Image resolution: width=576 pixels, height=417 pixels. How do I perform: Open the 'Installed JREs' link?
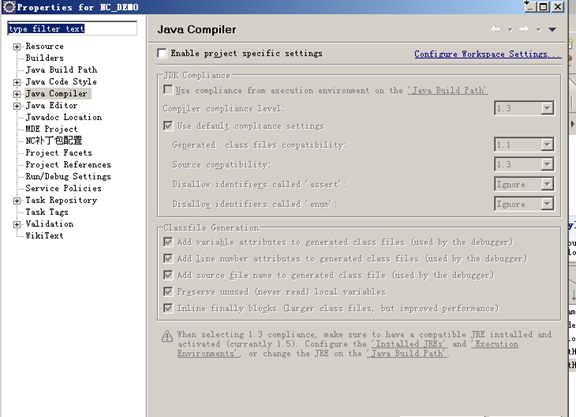[x=409, y=344]
